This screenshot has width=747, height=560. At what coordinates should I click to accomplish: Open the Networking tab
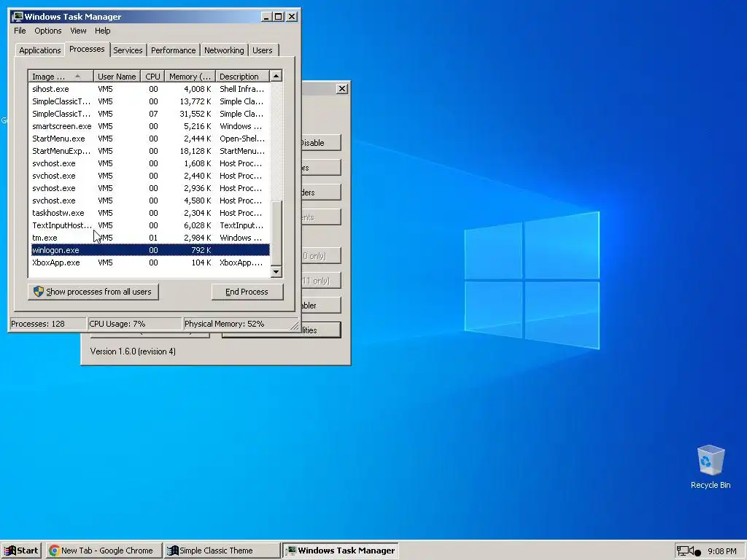(x=224, y=50)
